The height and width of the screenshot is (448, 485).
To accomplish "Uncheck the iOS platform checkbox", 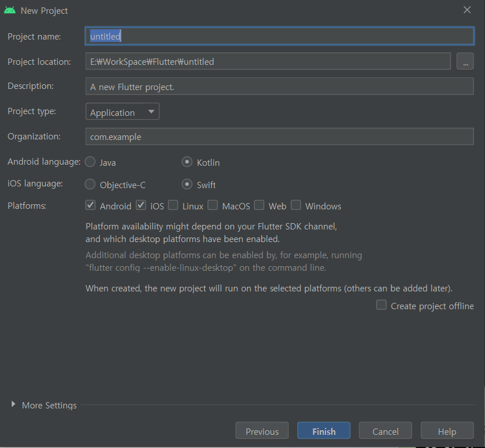I will [x=141, y=205].
